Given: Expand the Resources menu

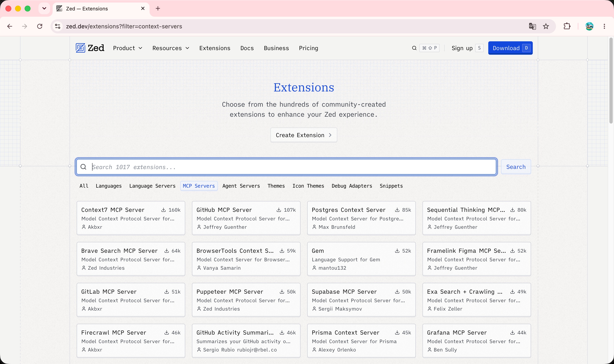Looking at the screenshot, I should [x=171, y=48].
